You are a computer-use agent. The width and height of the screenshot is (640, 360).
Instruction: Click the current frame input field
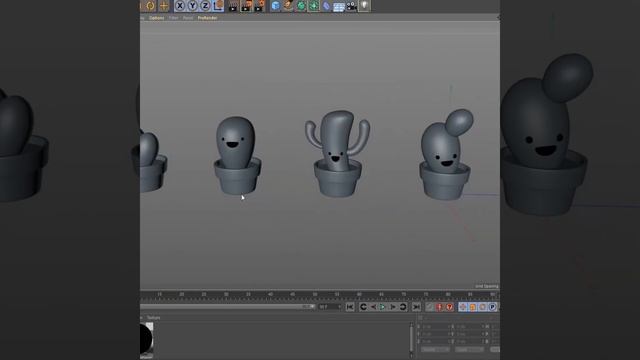point(329,307)
